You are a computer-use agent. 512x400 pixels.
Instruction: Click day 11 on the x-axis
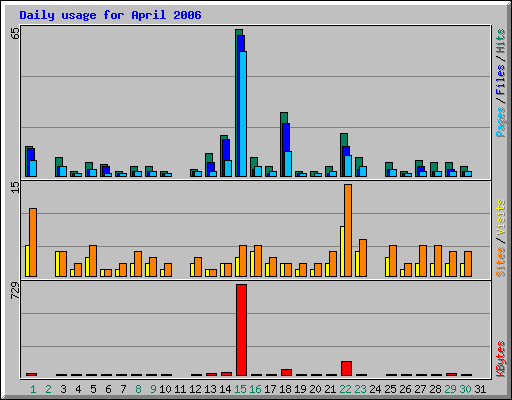[180, 389]
